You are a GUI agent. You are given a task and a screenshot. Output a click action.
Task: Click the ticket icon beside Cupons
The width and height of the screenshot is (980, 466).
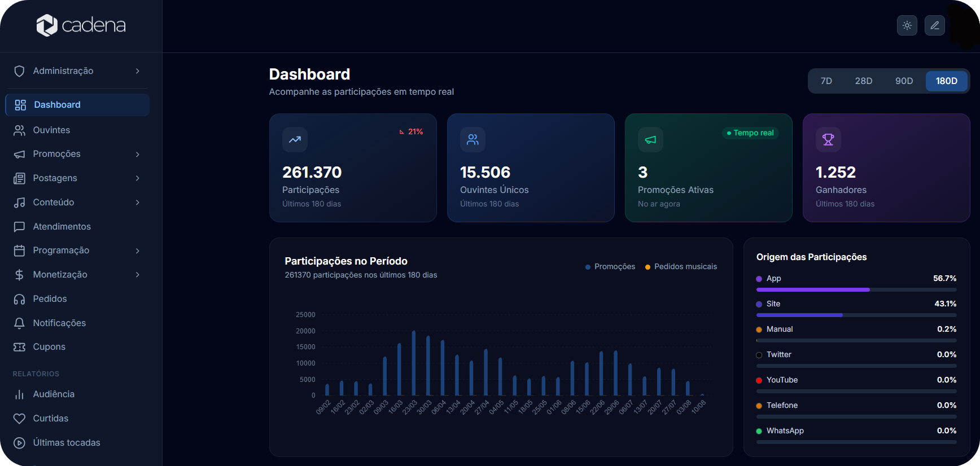[19, 347]
